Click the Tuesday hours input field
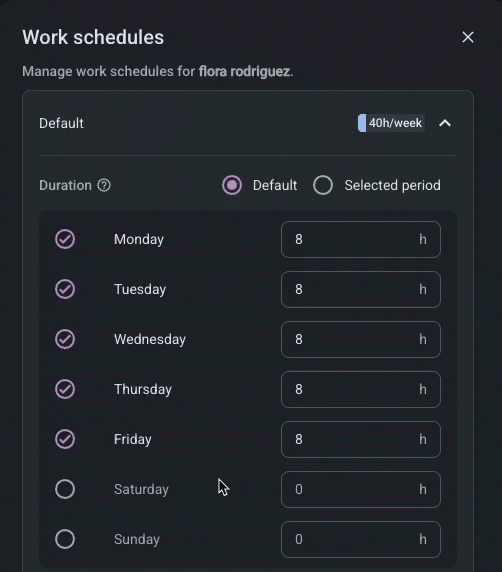The height and width of the screenshot is (572, 502). click(x=361, y=289)
